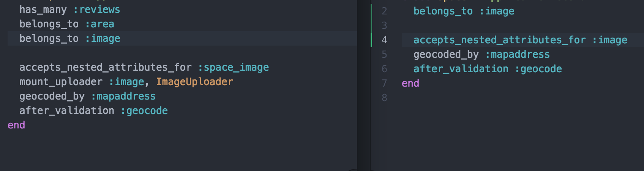The image size is (644, 171).
Task: Place cursor on ImageUploader constant
Action: pos(195,82)
